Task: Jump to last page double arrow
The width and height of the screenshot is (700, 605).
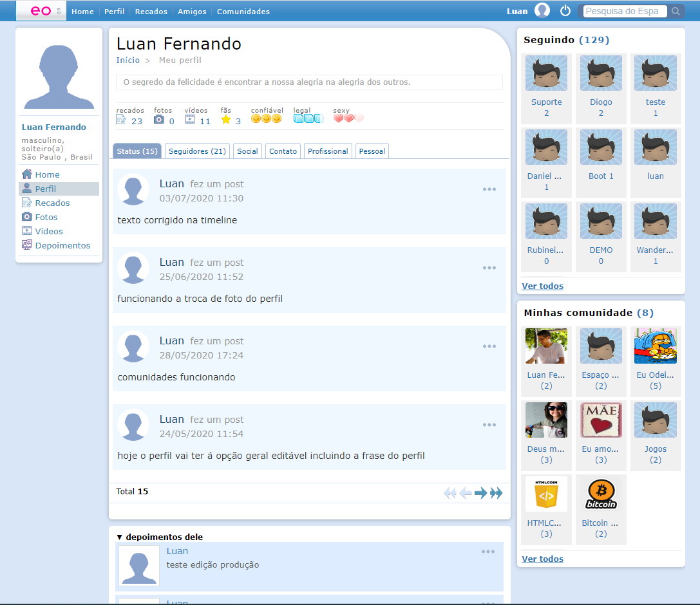Action: [496, 493]
